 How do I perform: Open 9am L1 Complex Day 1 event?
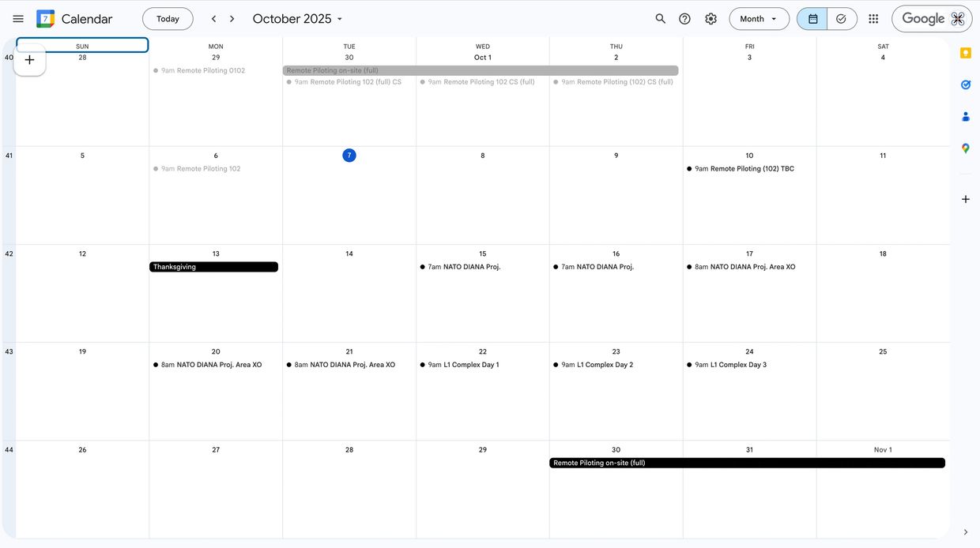point(482,365)
